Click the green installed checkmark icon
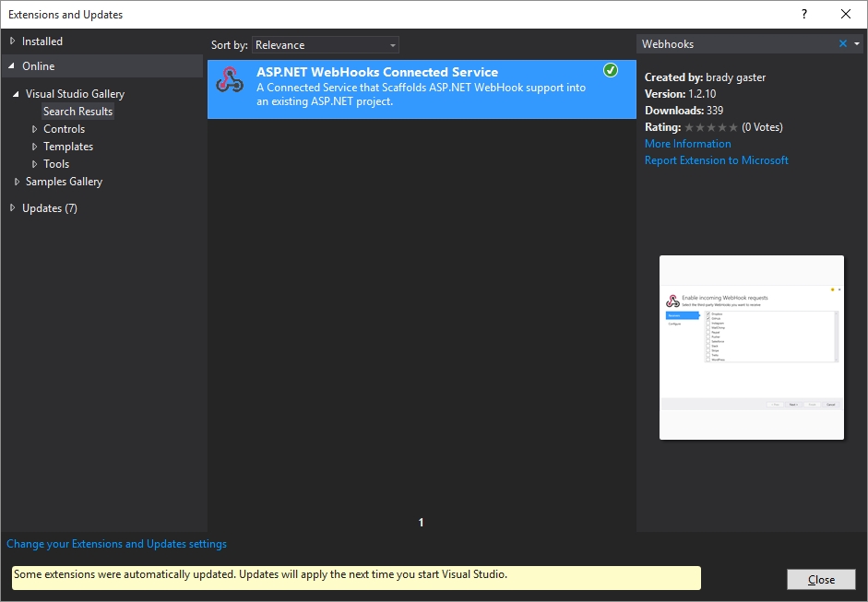Screen dimensions: 868x602 click(x=611, y=70)
